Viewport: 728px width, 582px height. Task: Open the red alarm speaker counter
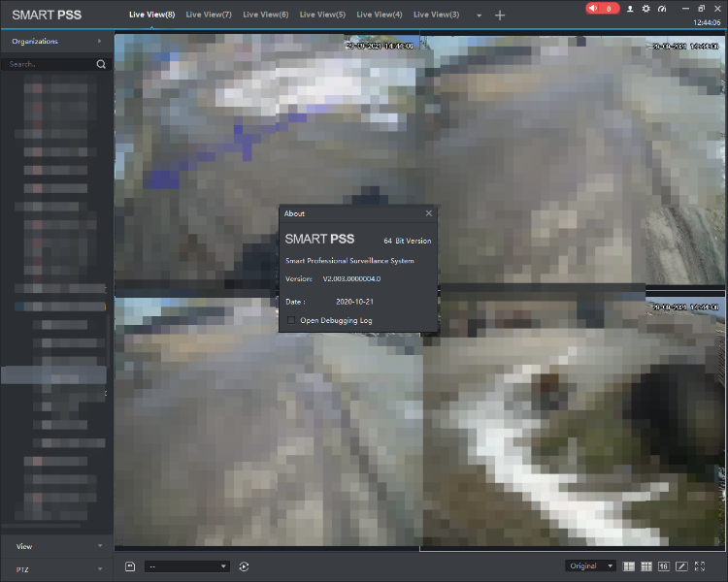tap(602, 9)
